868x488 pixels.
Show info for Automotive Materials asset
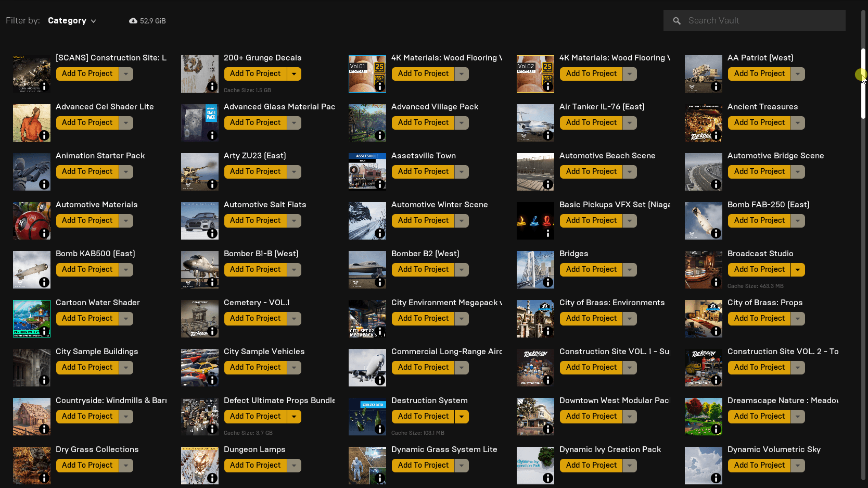(44, 233)
